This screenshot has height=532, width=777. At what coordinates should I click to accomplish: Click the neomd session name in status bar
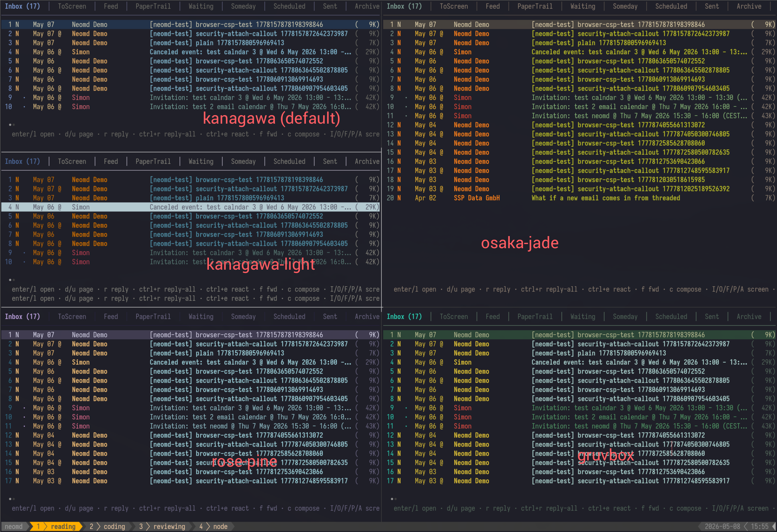(x=14, y=527)
